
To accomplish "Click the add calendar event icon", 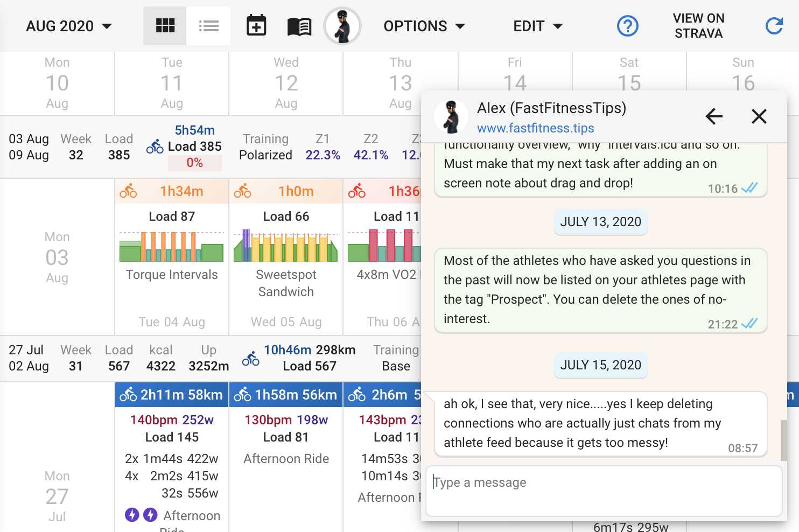I will [256, 26].
